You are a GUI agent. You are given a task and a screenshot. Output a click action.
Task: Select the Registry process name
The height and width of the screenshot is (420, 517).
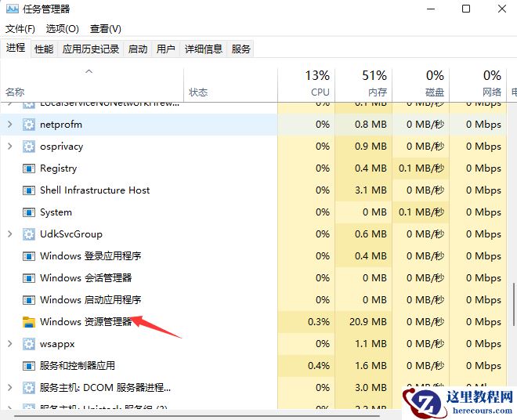[x=59, y=168]
